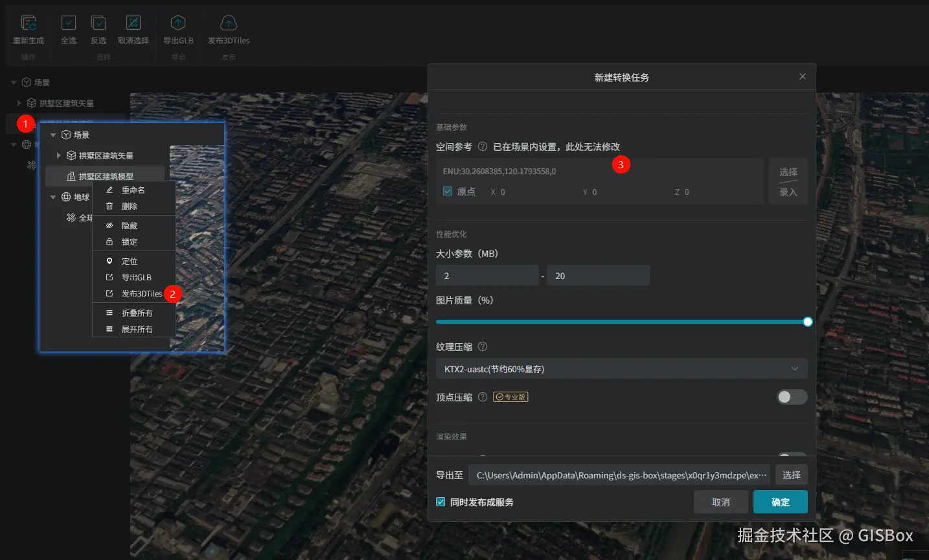Click 选择 next to the export path
This screenshot has width=929, height=560.
(792, 475)
